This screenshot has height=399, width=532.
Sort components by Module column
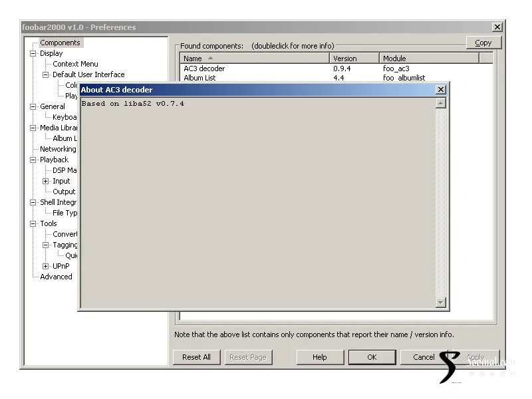tap(429, 59)
